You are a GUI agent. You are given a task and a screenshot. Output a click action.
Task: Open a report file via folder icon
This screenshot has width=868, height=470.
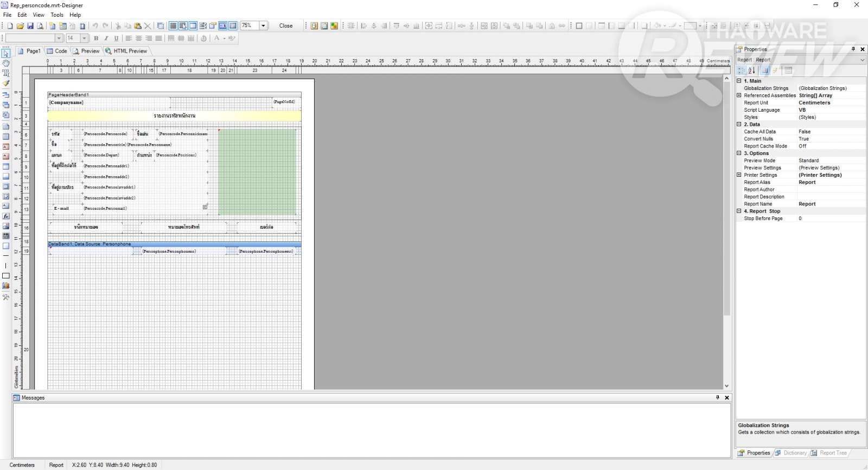tap(20, 26)
